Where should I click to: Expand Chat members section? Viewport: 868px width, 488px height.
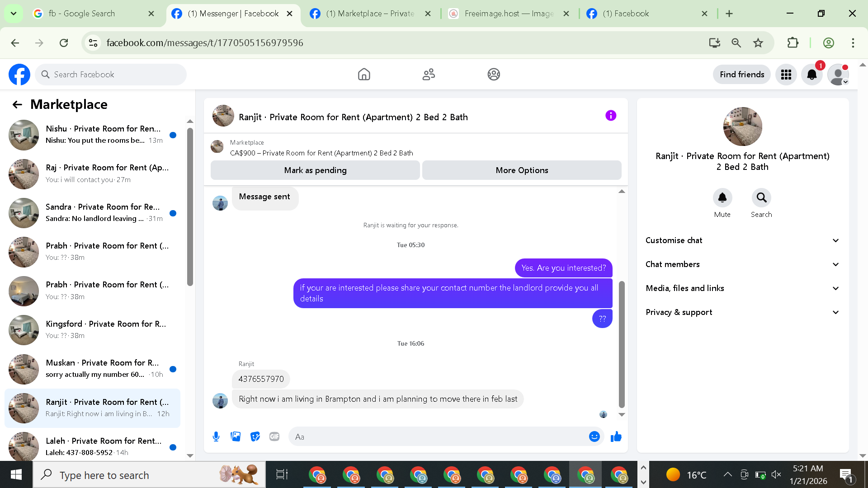click(x=742, y=264)
